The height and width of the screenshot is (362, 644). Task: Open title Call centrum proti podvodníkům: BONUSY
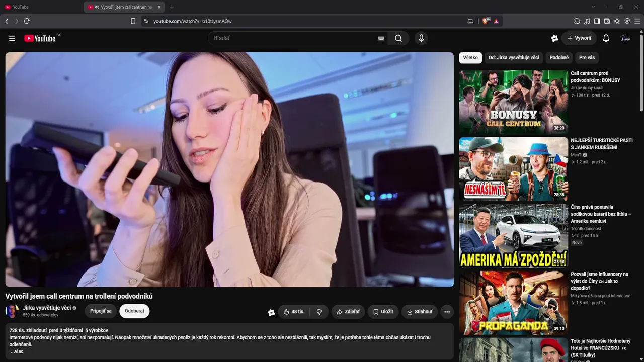[x=595, y=77]
